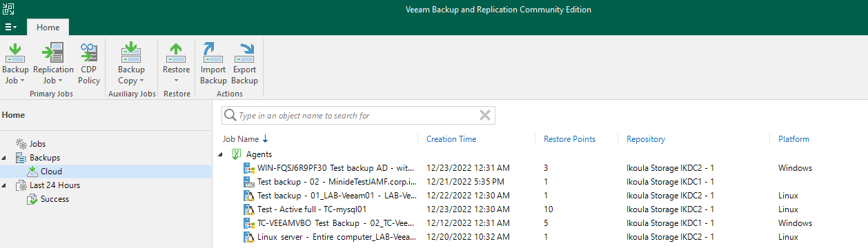The width and height of the screenshot is (868, 248).
Task: Switch to the Home ribbon tab
Action: [48, 28]
